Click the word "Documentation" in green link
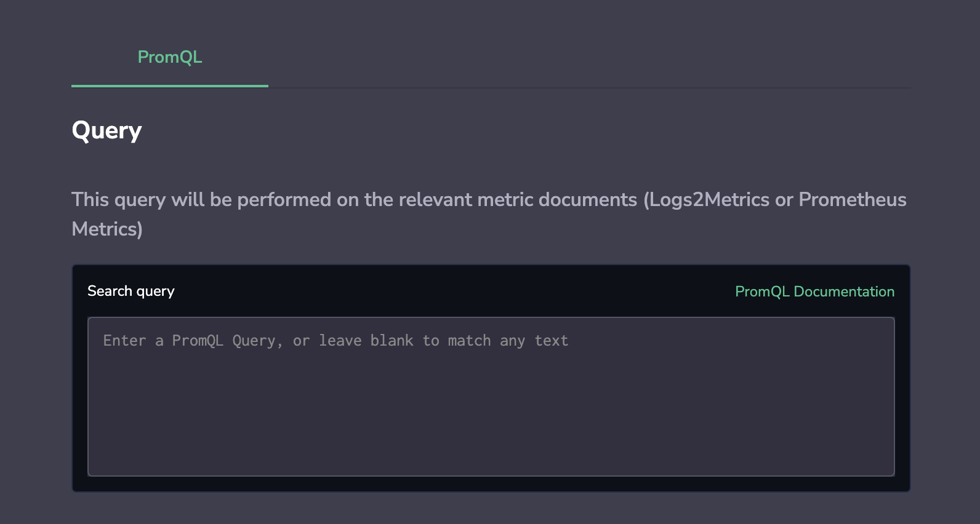 pos(844,292)
